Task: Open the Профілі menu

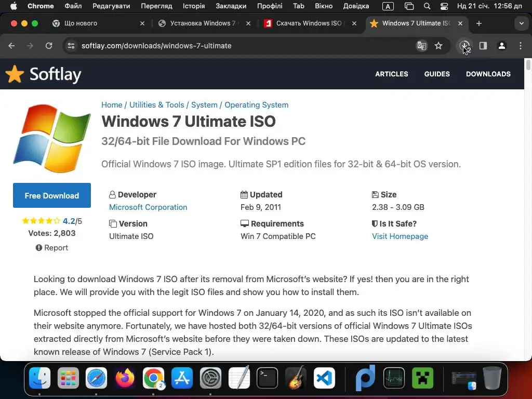Action: (270, 6)
